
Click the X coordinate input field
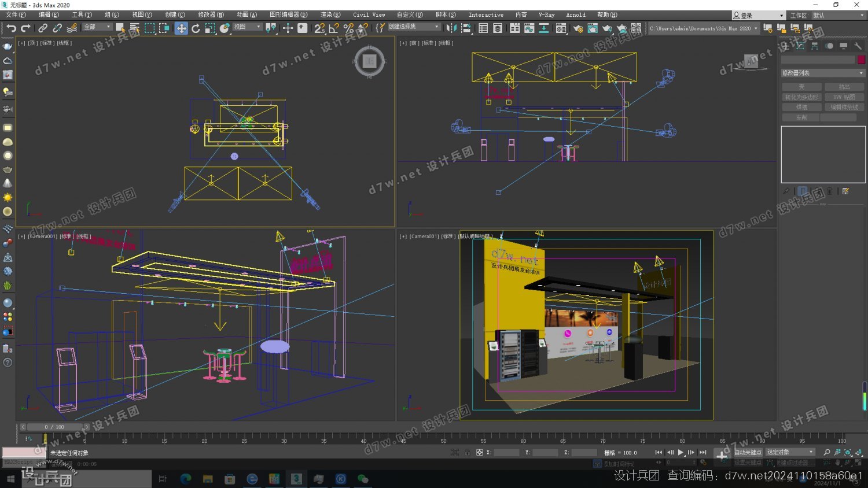pyautogui.click(x=506, y=453)
